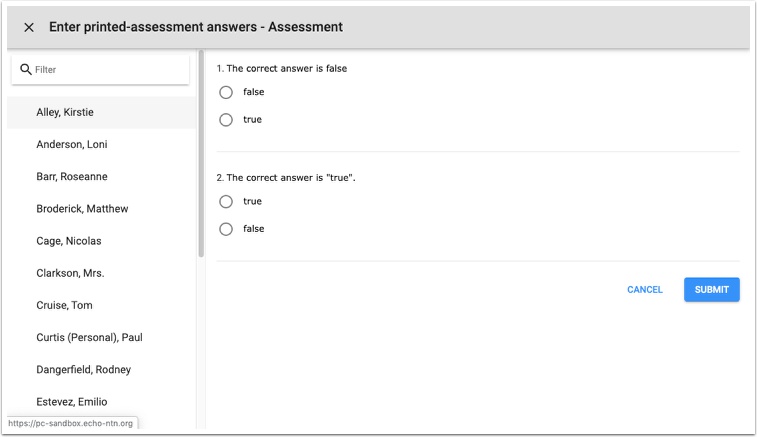Select student Cage, Nicolas
Screen dimensions: 757x437
[x=69, y=241]
